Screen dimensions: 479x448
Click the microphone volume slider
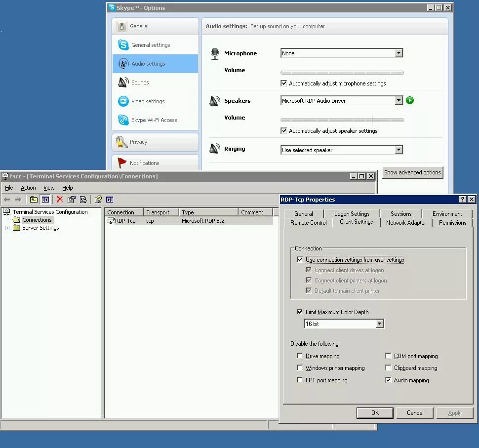[342, 73]
